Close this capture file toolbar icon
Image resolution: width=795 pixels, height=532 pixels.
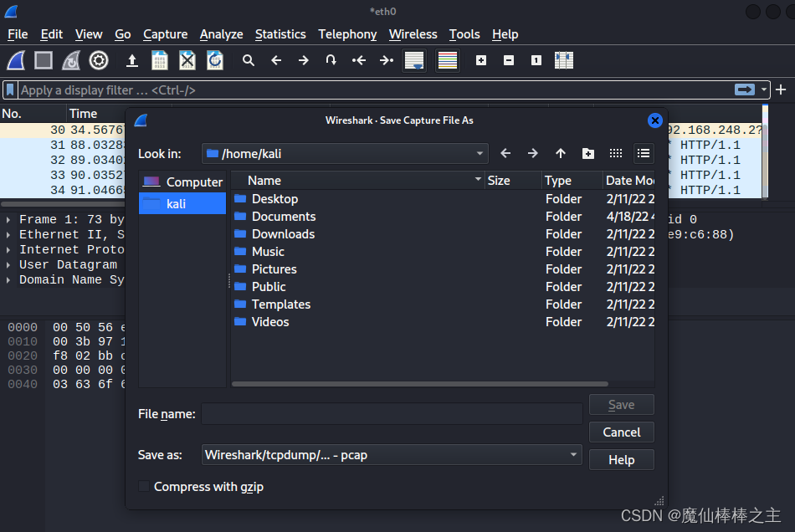pos(187,60)
